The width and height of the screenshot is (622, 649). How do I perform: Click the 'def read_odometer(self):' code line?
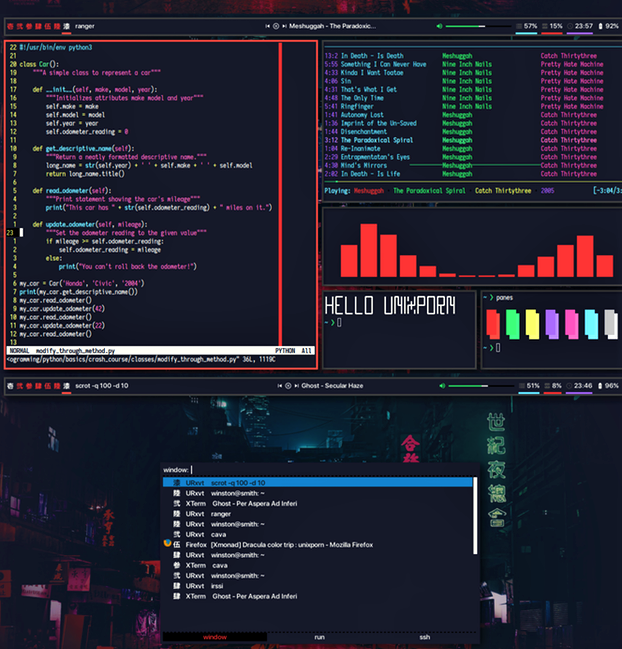[72, 191]
